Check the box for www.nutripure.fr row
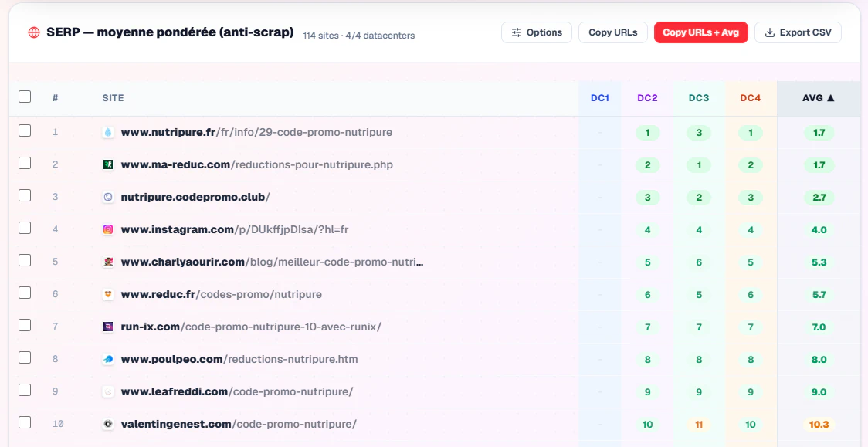This screenshot has height=447, width=868. [25, 130]
